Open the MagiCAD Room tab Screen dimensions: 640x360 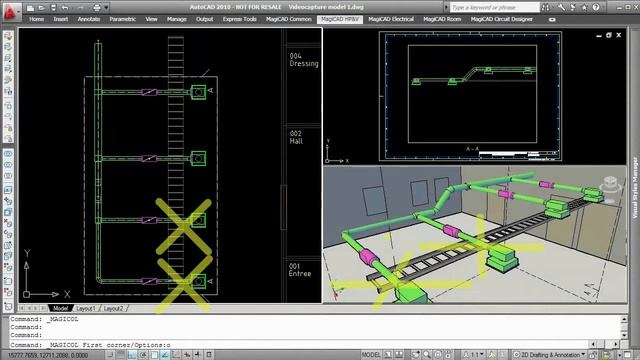tap(442, 19)
